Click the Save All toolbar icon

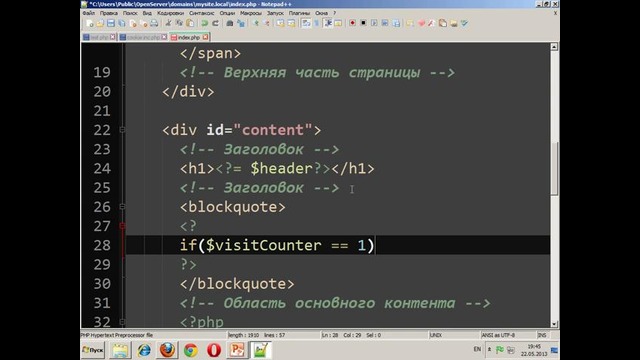[x=122, y=23]
